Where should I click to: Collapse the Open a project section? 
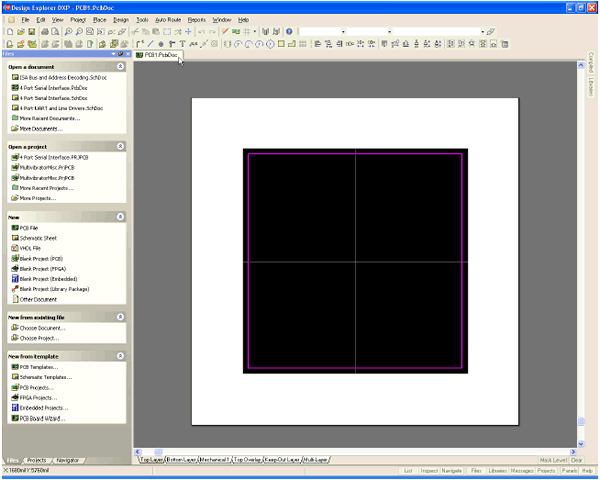point(120,146)
